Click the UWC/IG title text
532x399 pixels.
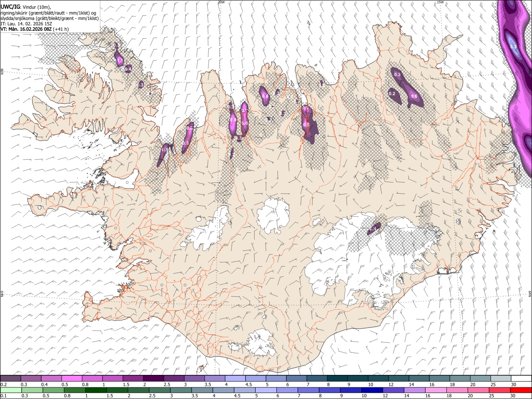pos(10,6)
